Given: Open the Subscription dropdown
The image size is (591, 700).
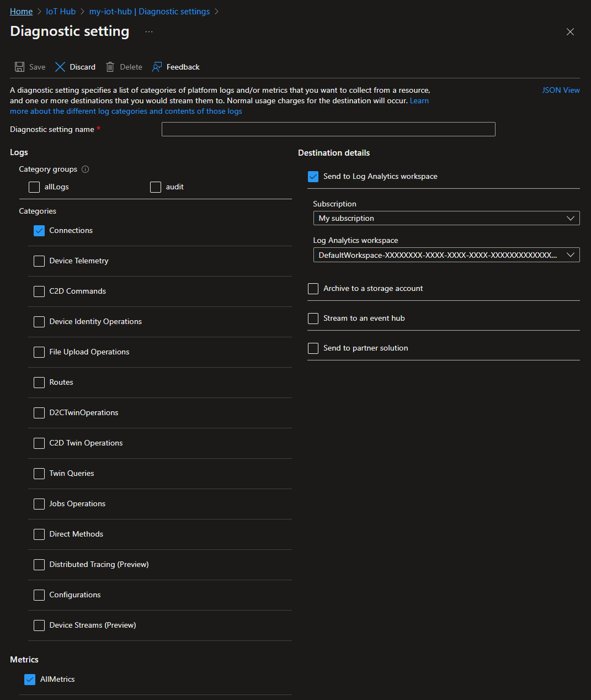Looking at the screenshot, I should [x=570, y=218].
